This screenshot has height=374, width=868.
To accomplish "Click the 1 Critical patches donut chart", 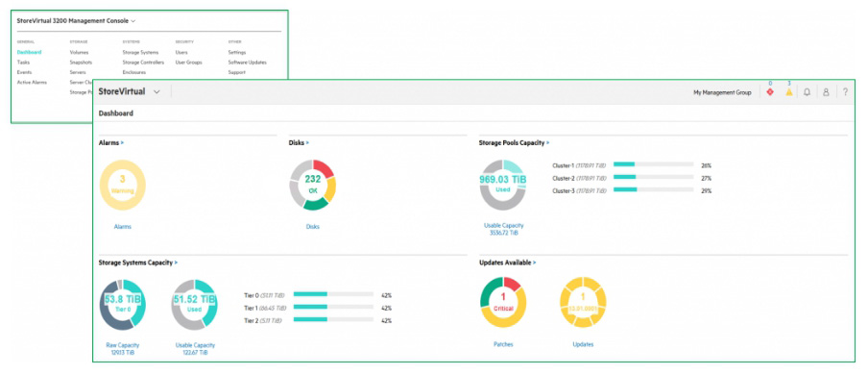I will pos(503,303).
